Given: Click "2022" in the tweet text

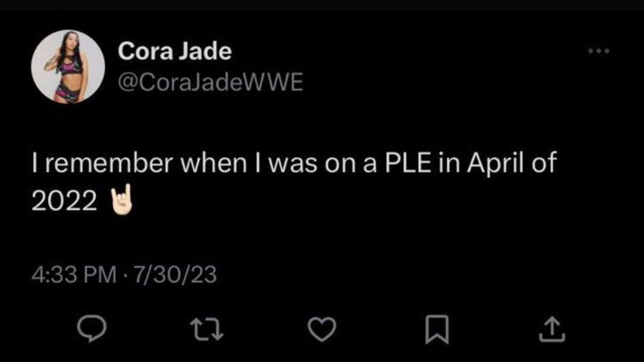Looking at the screenshot, I should tap(64, 201).
